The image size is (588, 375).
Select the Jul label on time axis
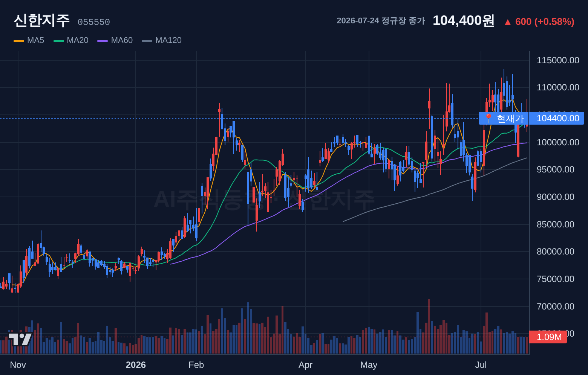tap(481, 365)
